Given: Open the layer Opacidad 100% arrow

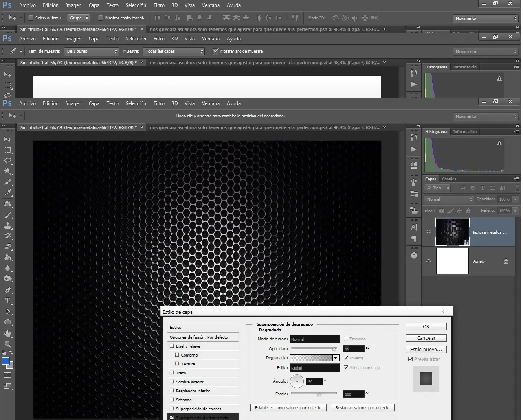Looking at the screenshot, I should 516,199.
